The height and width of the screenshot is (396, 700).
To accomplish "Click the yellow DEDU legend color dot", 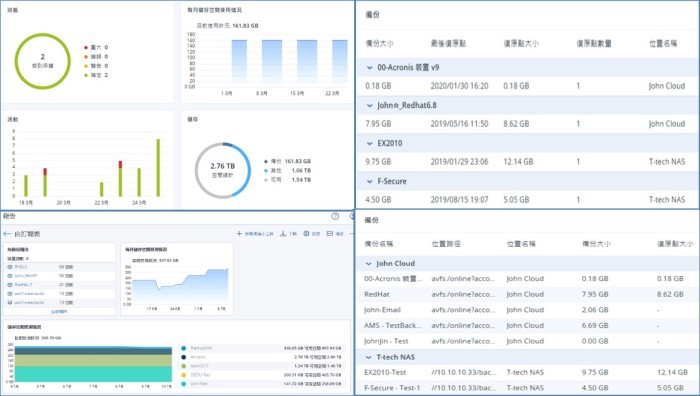I will click(183, 375).
